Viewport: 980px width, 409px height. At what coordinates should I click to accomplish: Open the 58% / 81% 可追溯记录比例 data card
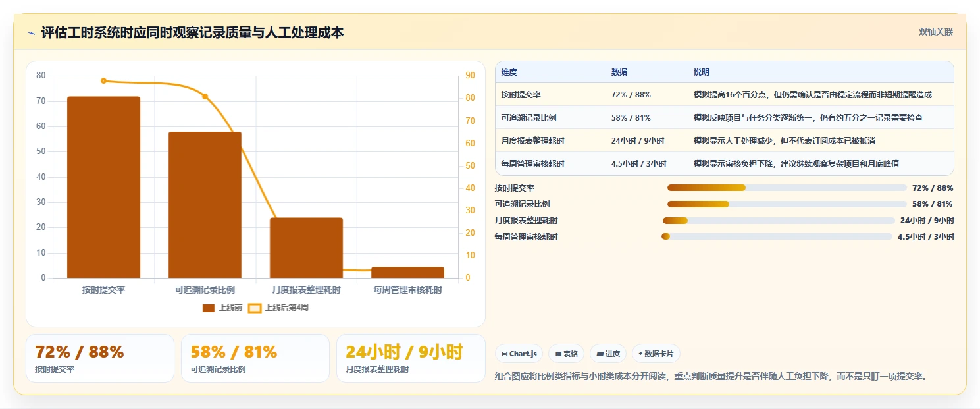coord(255,358)
